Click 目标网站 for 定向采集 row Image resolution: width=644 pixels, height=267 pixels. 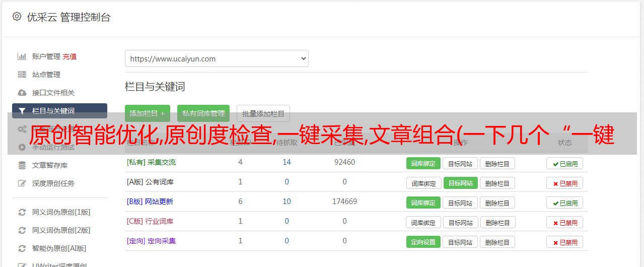[460, 242]
